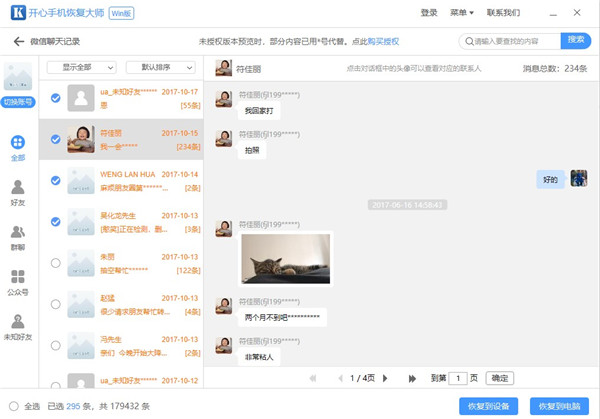The width and height of the screenshot is (600, 419).
Task: Uncheck the 吴化龙先生 conversation
Action: pos(55,222)
